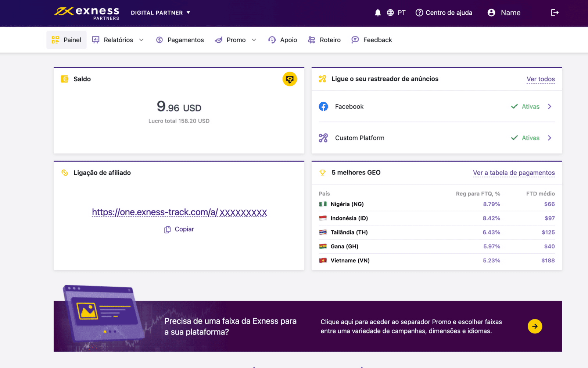Click Ver a tabela de pagamentos link
Image resolution: width=588 pixels, height=368 pixels.
514,173
